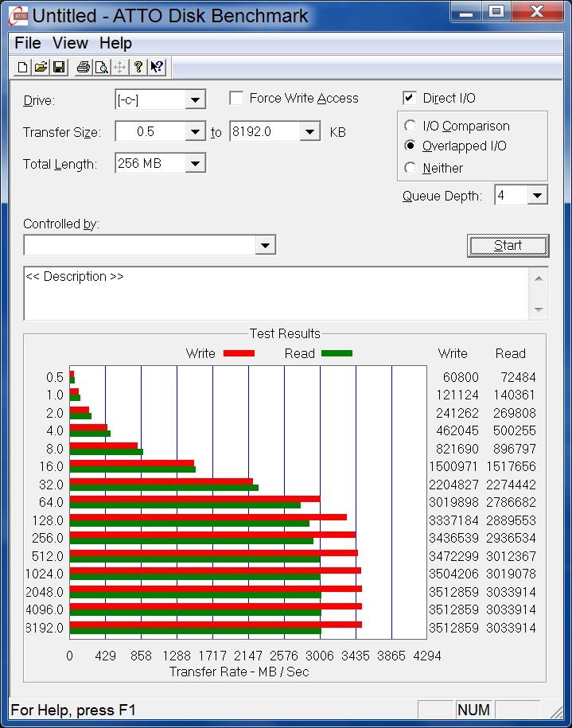Toggle the Force Write Access checkbox

236,99
